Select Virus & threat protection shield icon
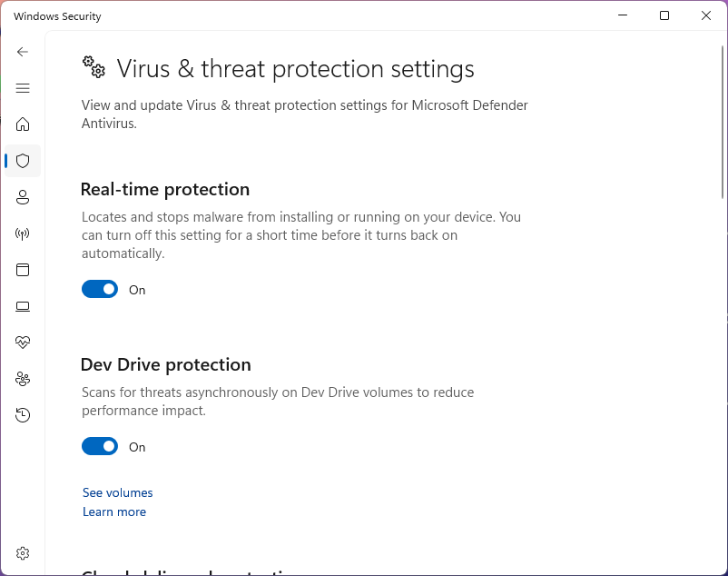Screen dimensions: 728x576 [23, 161]
